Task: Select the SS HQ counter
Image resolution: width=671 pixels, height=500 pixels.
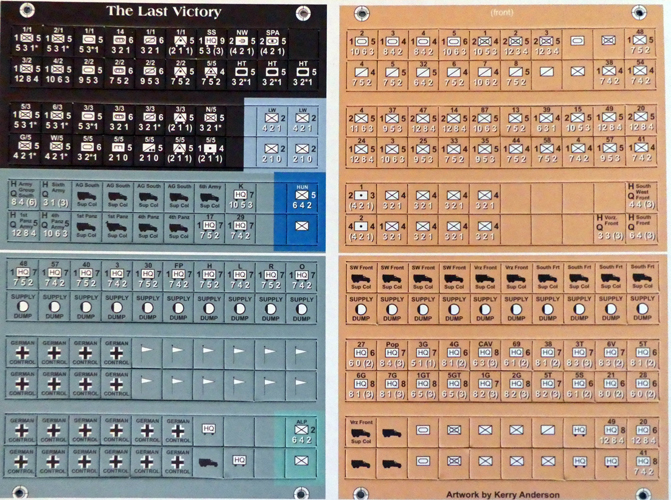Action: (x=211, y=42)
